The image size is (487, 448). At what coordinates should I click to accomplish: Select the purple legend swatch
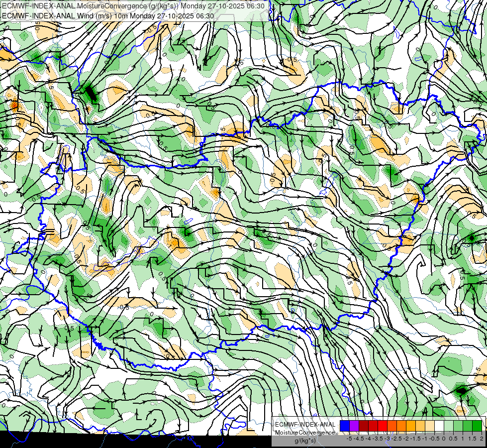pyautogui.click(x=354, y=426)
